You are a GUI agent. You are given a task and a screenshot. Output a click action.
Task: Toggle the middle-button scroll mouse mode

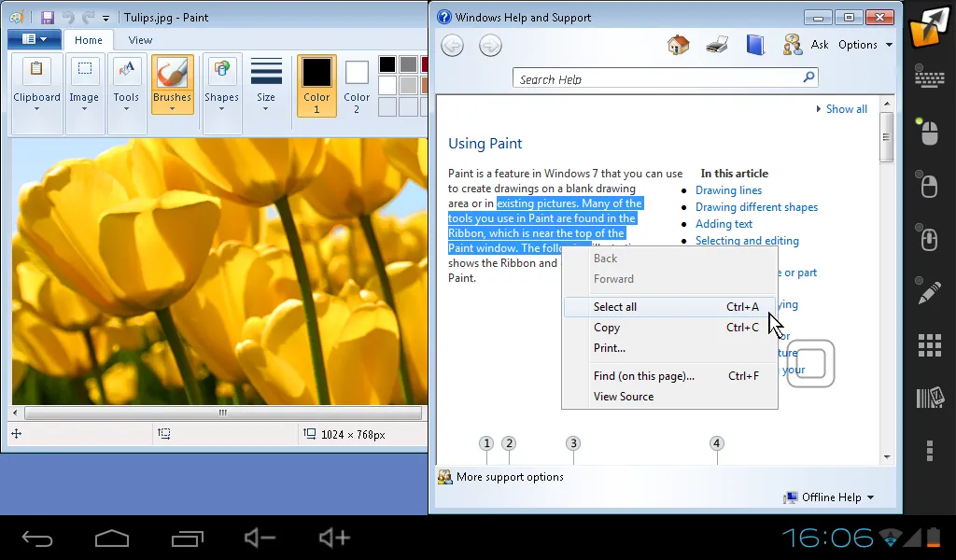click(928, 239)
